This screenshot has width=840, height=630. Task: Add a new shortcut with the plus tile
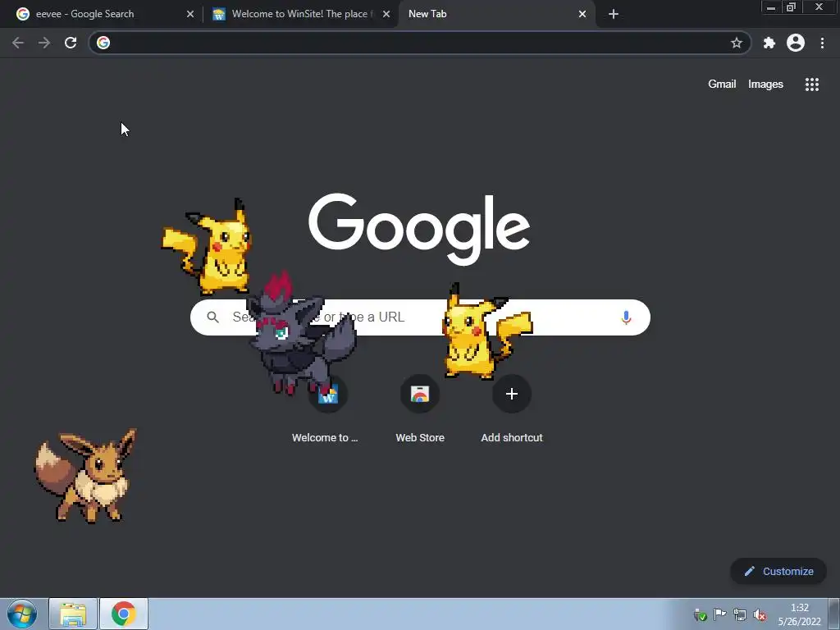click(512, 394)
